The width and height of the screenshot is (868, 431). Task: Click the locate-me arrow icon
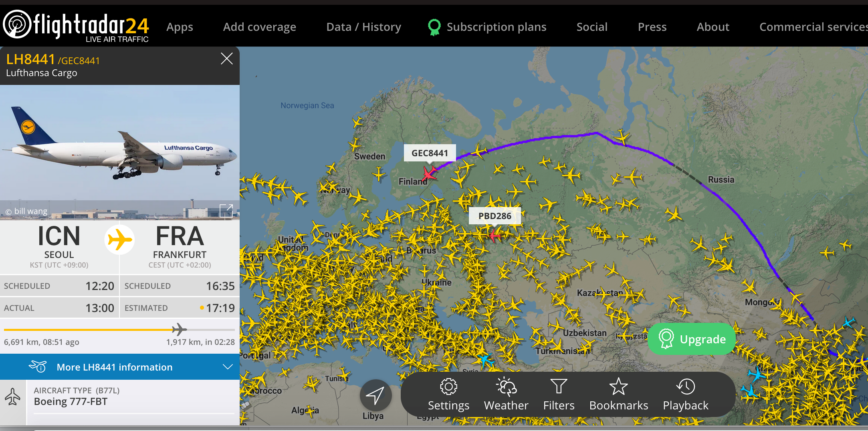tap(375, 396)
